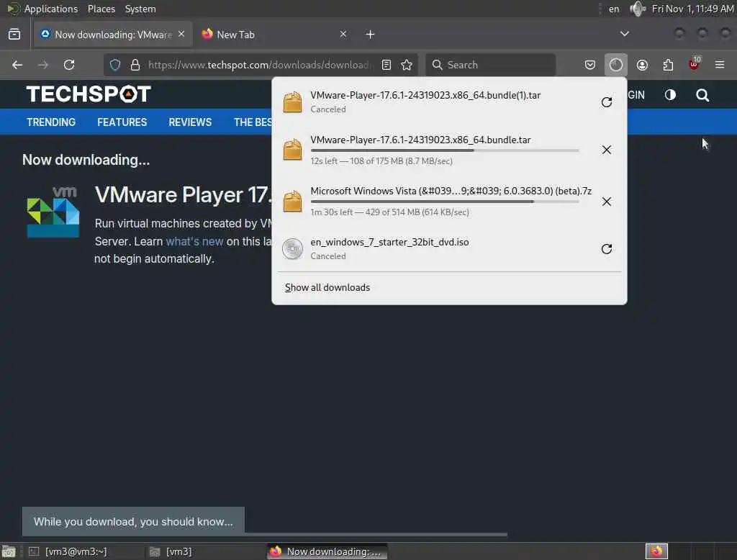Cancel the VMware-Player bundle.tar download
Viewport: 737px width, 560px height.
[606, 150]
